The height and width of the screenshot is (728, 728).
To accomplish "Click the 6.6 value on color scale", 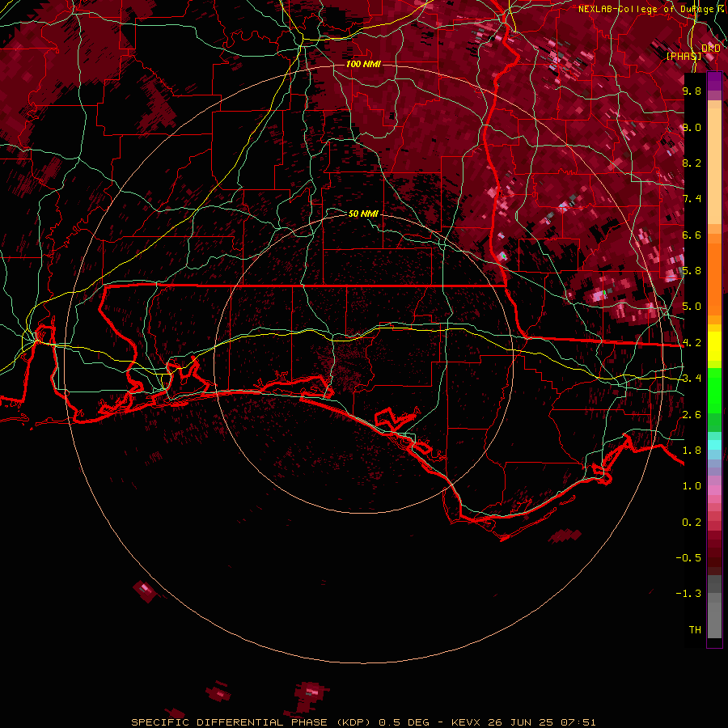I will pos(692,235).
